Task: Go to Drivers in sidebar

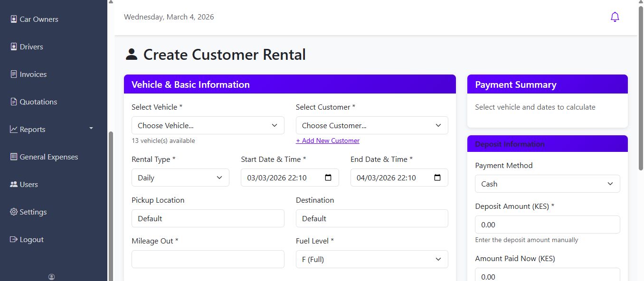Action: [x=31, y=47]
